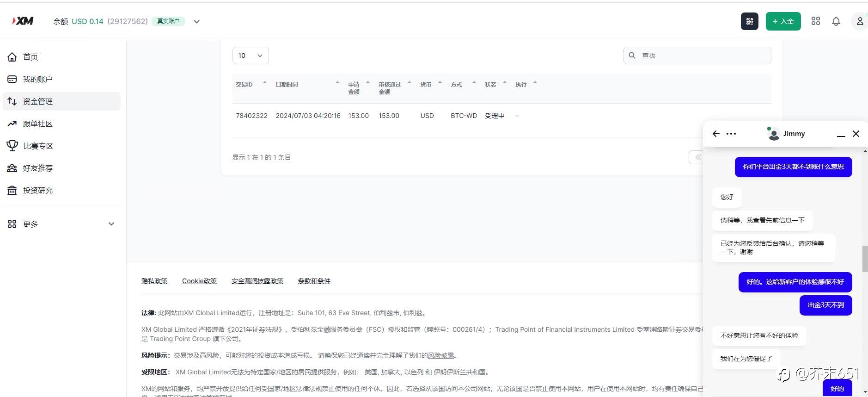Click the trend icon beside 跟单社区

point(12,124)
